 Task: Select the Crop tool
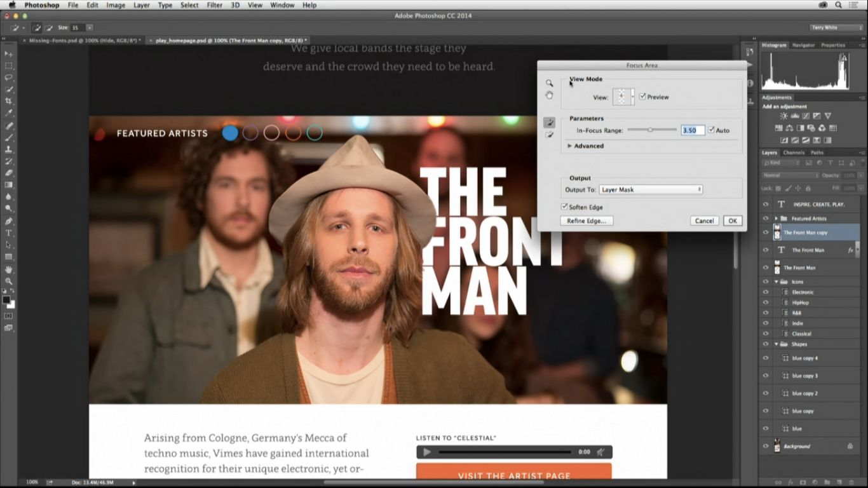point(9,101)
